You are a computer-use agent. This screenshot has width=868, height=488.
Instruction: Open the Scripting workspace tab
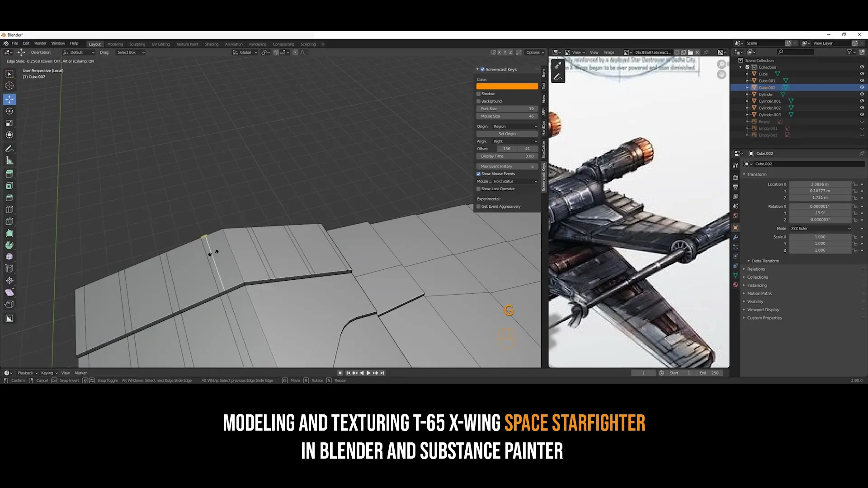[x=308, y=44]
